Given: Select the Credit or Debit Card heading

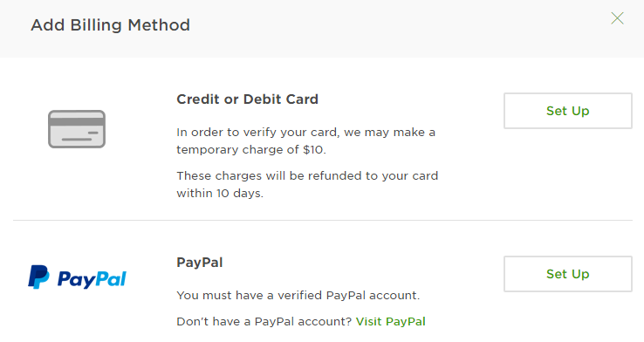Looking at the screenshot, I should [247, 99].
